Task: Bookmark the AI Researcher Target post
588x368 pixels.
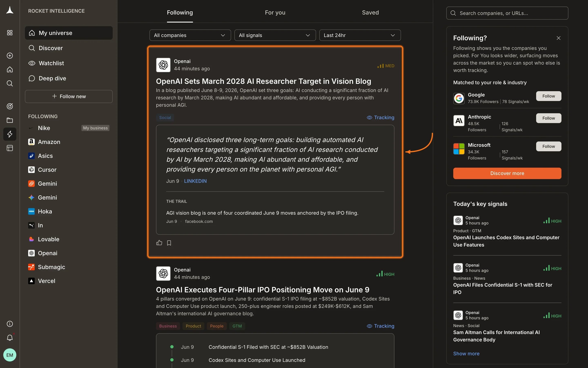Action: 169,243
